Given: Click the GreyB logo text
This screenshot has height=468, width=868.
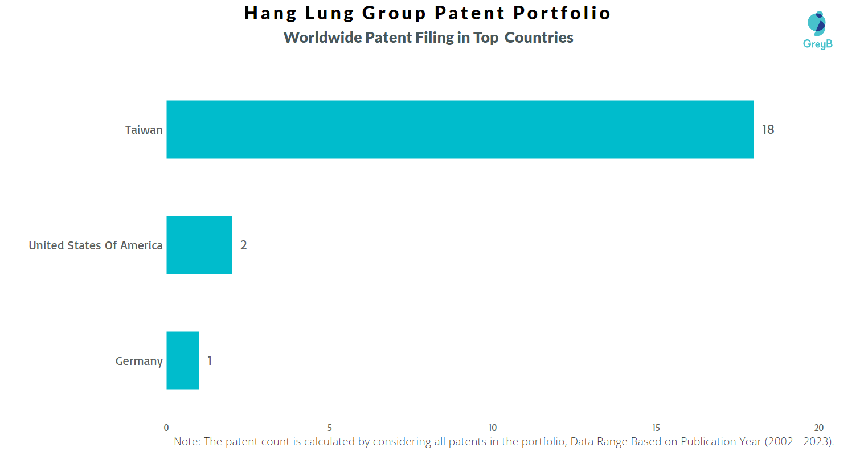Looking at the screenshot, I should pos(818,44).
